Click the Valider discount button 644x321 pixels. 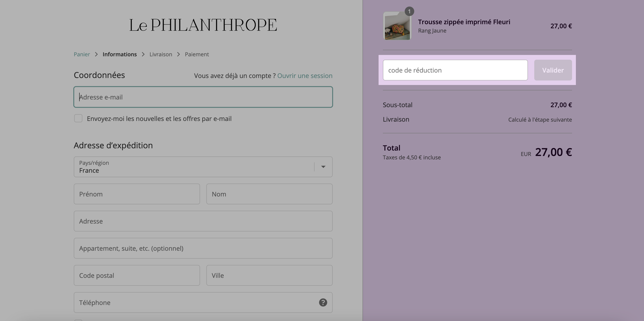(x=553, y=70)
